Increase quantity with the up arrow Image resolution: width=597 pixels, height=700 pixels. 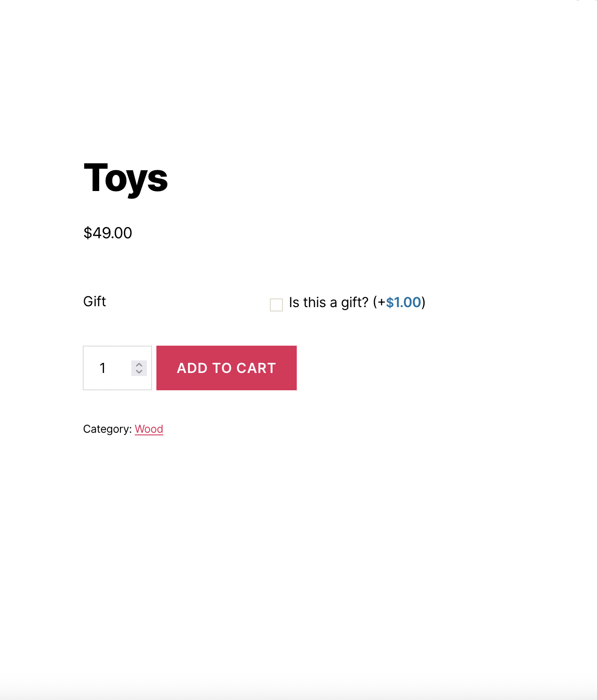click(x=139, y=365)
